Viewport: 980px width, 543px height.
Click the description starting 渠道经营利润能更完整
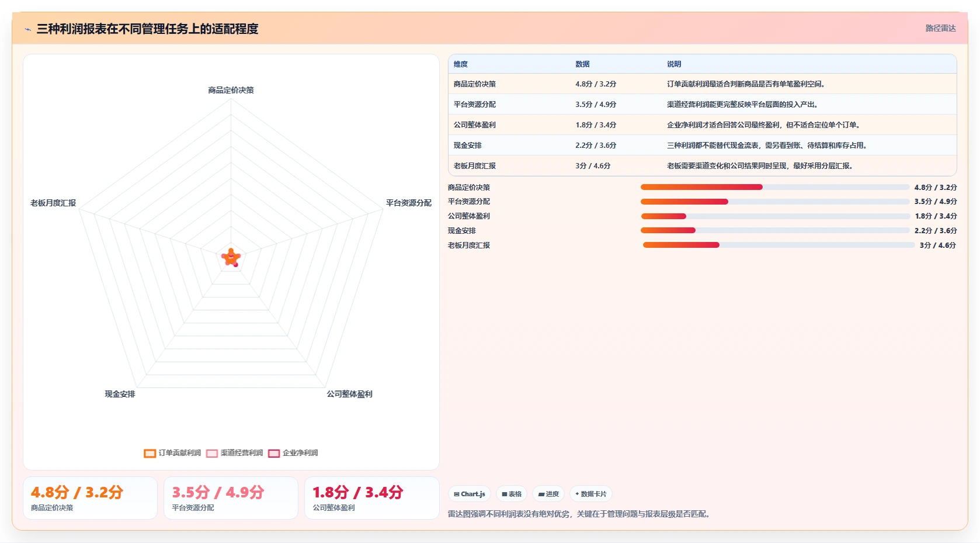click(743, 105)
